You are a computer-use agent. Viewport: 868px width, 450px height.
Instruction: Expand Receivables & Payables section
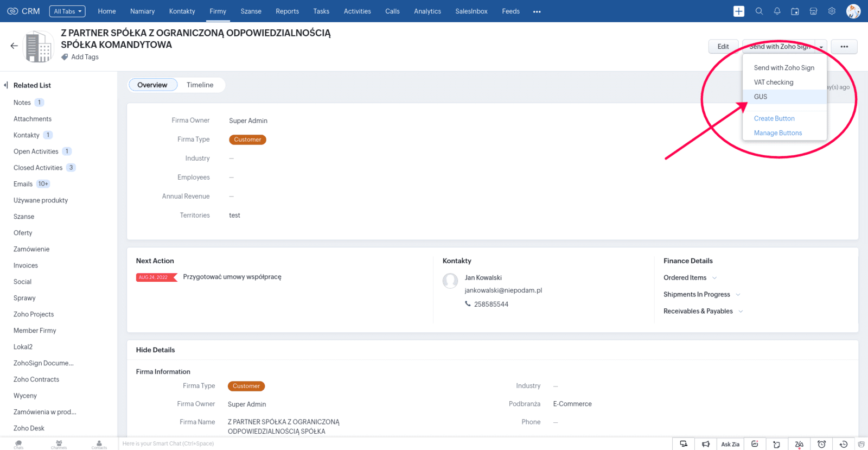(x=741, y=312)
